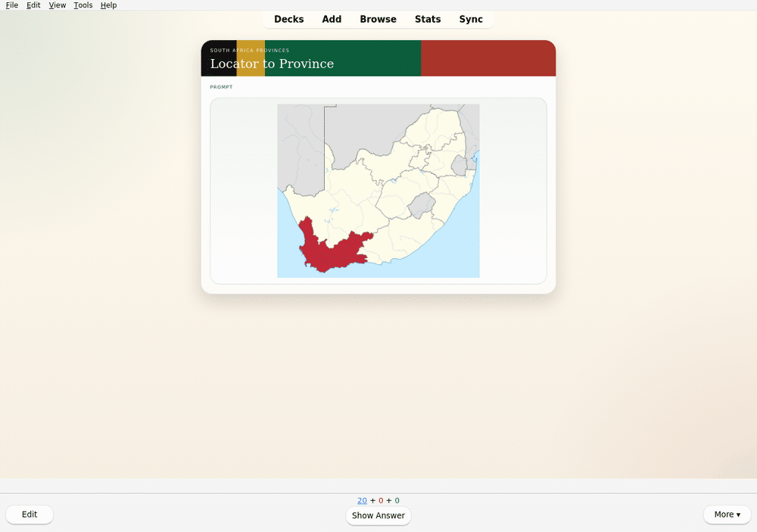The image size is (757, 532).
Task: Click the Locator to Province heading
Action: (272, 64)
